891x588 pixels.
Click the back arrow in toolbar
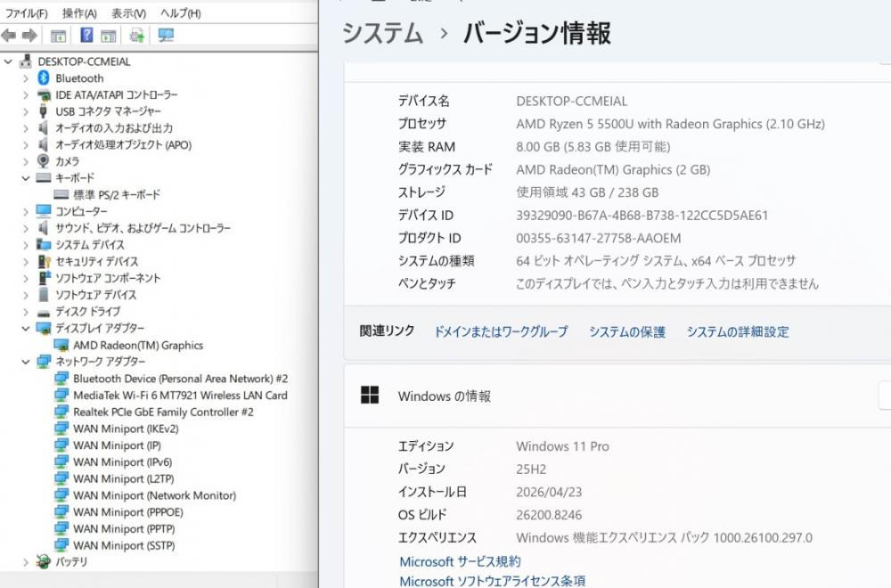(9, 36)
